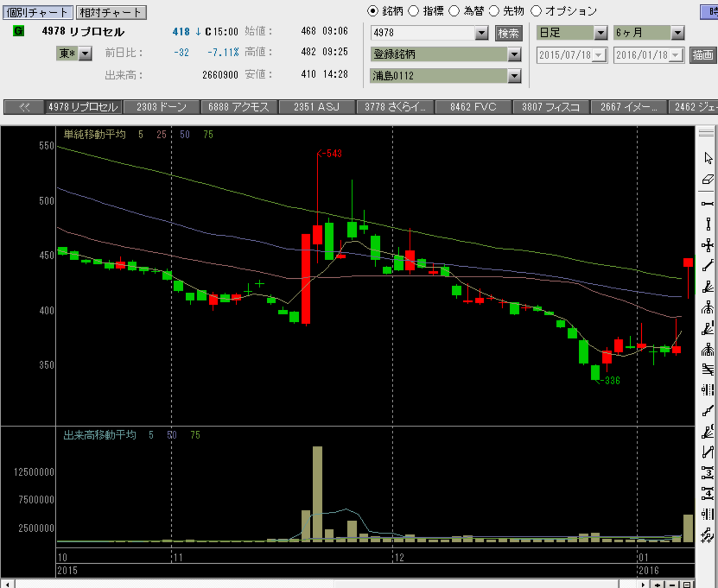This screenshot has width=718, height=588.
Task: Select the zigzag N-shape line tool
Action: coord(708,452)
